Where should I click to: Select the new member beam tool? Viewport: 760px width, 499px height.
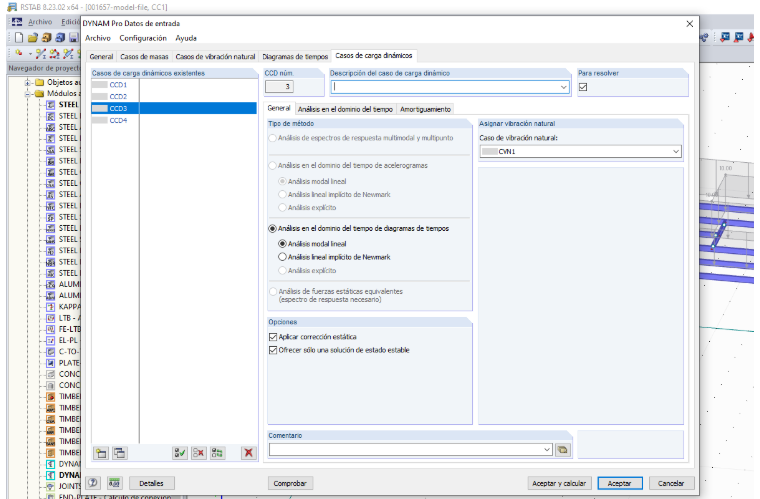[68, 54]
